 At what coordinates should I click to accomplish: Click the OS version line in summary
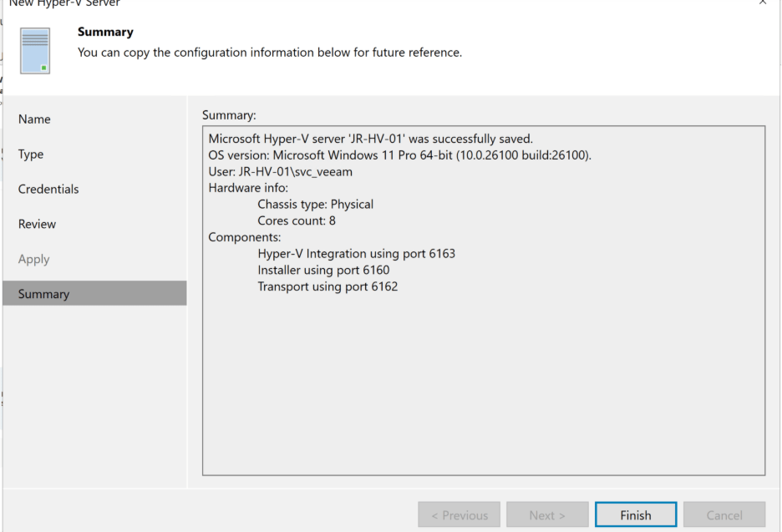[x=399, y=155]
